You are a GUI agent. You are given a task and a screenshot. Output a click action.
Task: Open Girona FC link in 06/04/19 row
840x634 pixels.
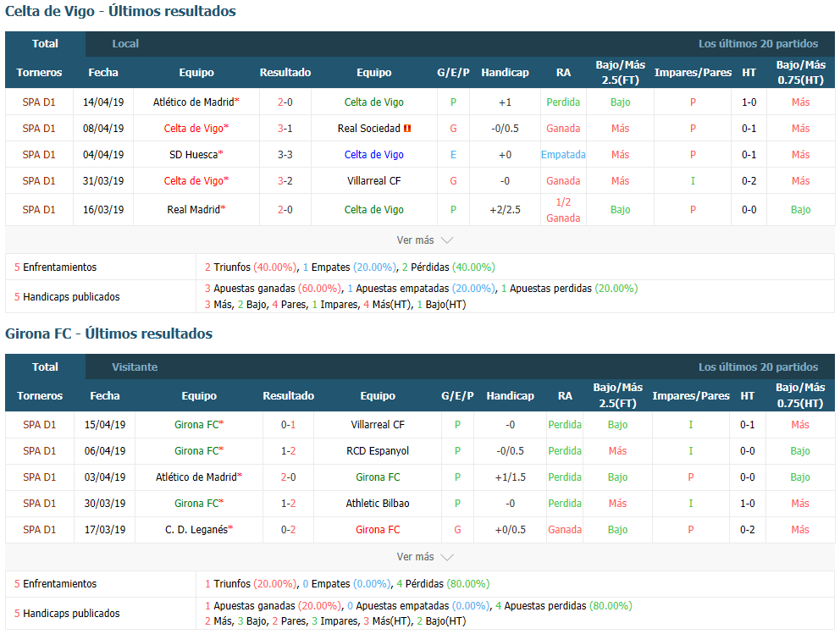[196, 451]
